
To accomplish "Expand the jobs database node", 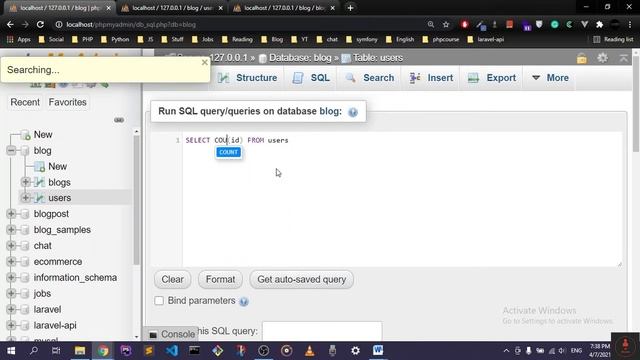I will (11, 293).
